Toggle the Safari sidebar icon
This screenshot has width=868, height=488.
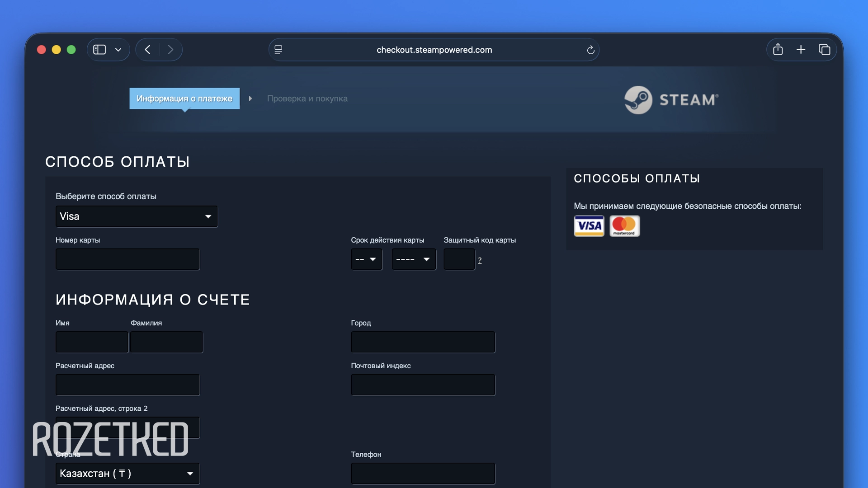click(x=99, y=50)
